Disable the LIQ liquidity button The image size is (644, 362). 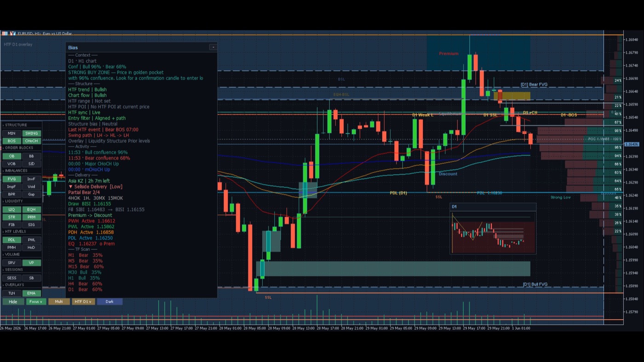point(11,209)
